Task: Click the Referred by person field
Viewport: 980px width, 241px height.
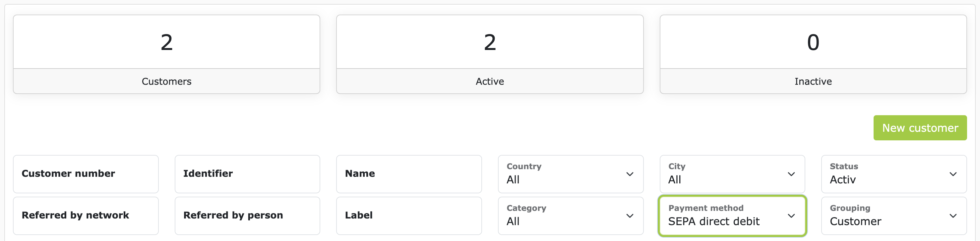Action: 247,216
